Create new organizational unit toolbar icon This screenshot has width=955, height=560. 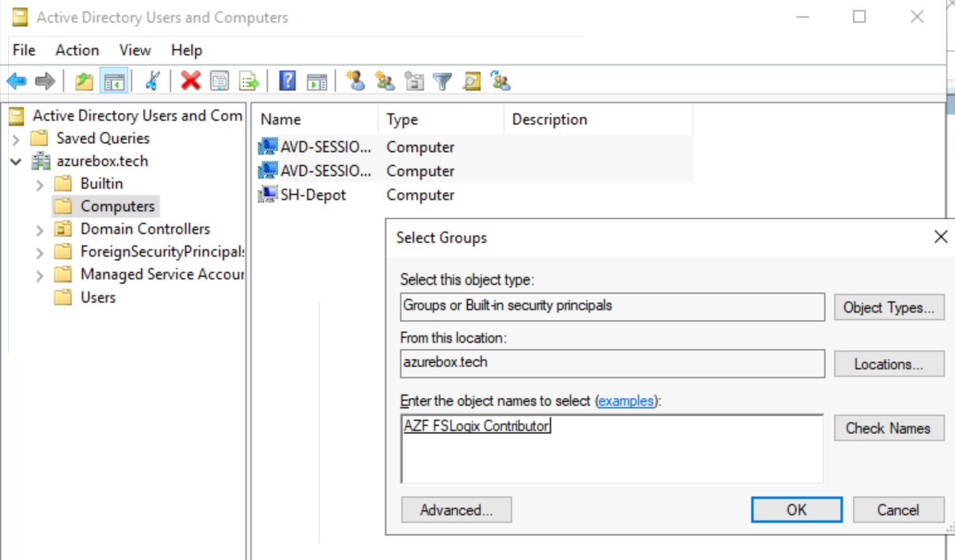(x=413, y=81)
